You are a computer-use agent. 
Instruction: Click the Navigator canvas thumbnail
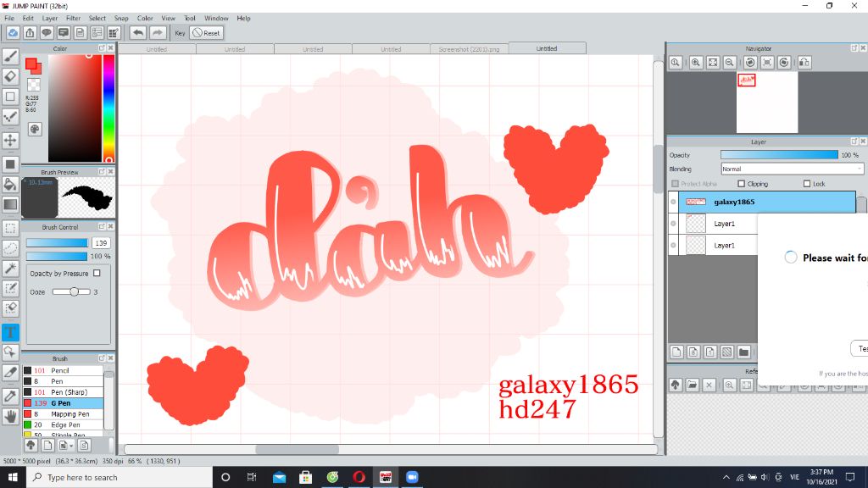[766, 103]
